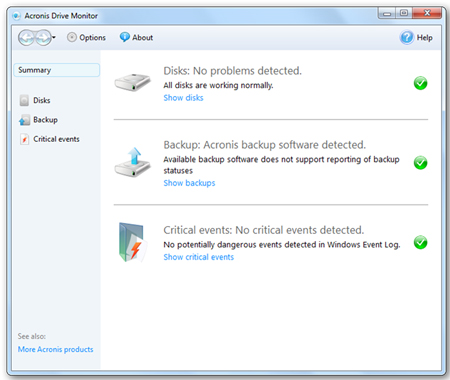The height and width of the screenshot is (380, 450).
Task: Click the Acronis Drive Monitor title bar icon
Action: [x=16, y=16]
